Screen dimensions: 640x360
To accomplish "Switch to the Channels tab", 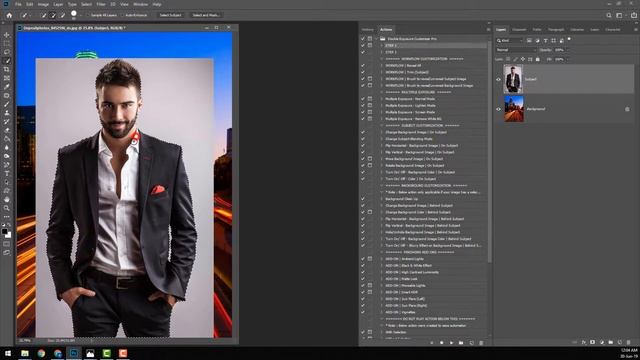I will pos(519,29).
